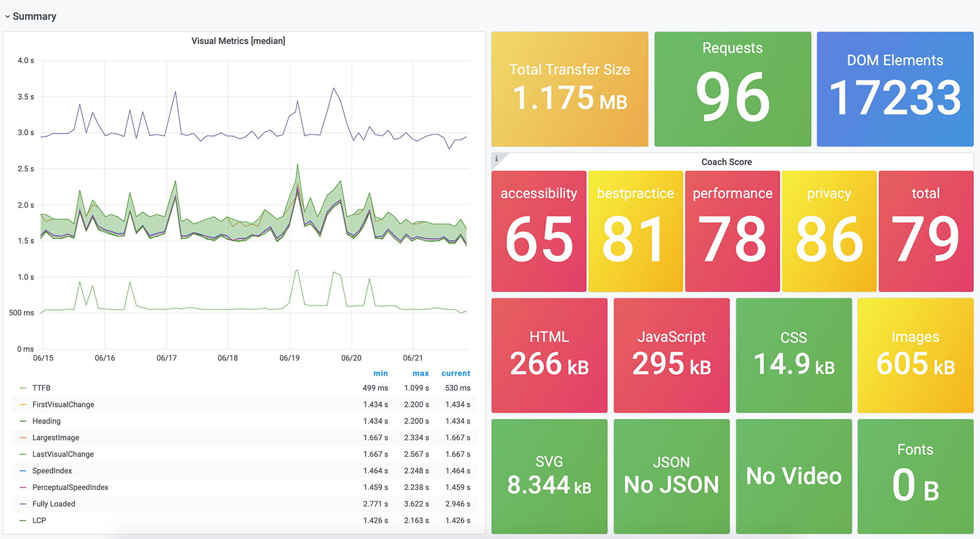The image size is (980, 539).
Task: Collapse the Summary row chevron
Action: point(7,17)
